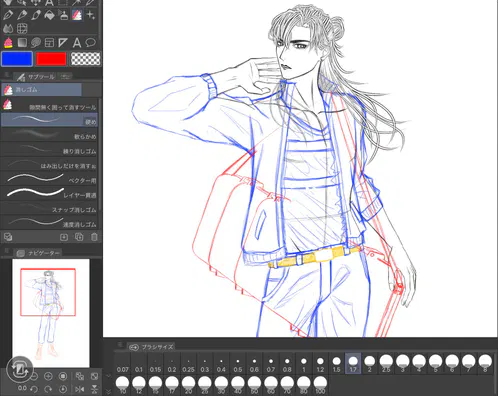Select the Balloon speech bubble tool
Viewport: 498px width, 396px height.
pyautogui.click(x=90, y=43)
